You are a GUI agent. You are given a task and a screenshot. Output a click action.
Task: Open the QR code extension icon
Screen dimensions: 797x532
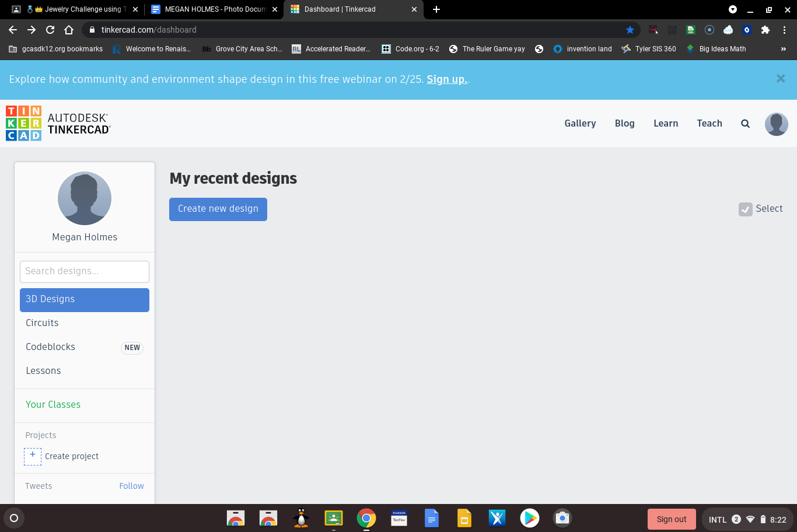pos(672,30)
